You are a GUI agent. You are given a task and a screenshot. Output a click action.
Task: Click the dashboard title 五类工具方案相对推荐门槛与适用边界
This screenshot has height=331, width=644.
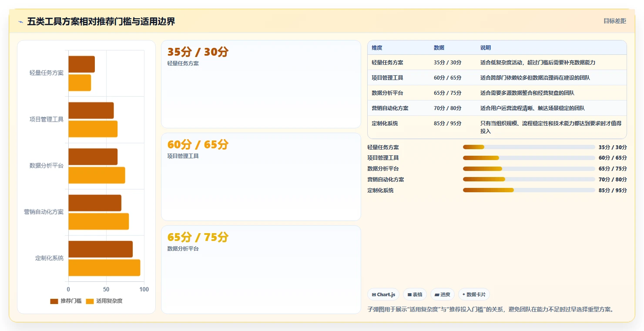tap(101, 22)
